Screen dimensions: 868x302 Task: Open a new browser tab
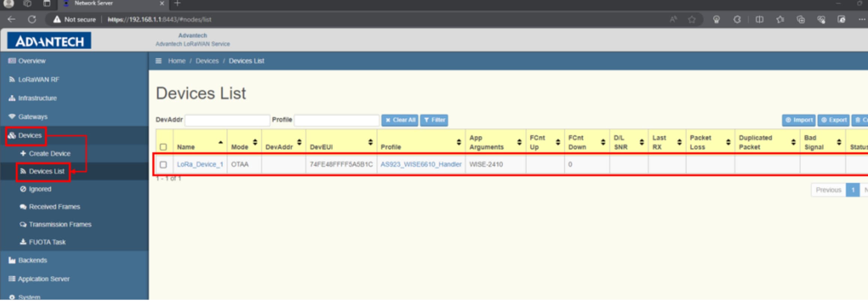pyautogui.click(x=177, y=3)
